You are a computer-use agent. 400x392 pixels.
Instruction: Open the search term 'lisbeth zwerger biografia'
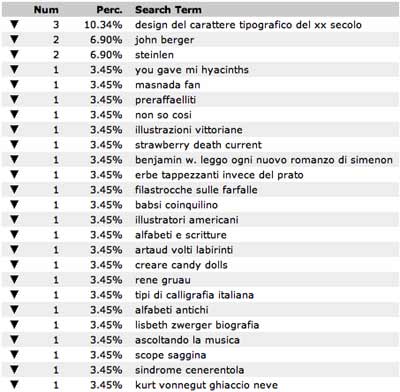tap(197, 325)
